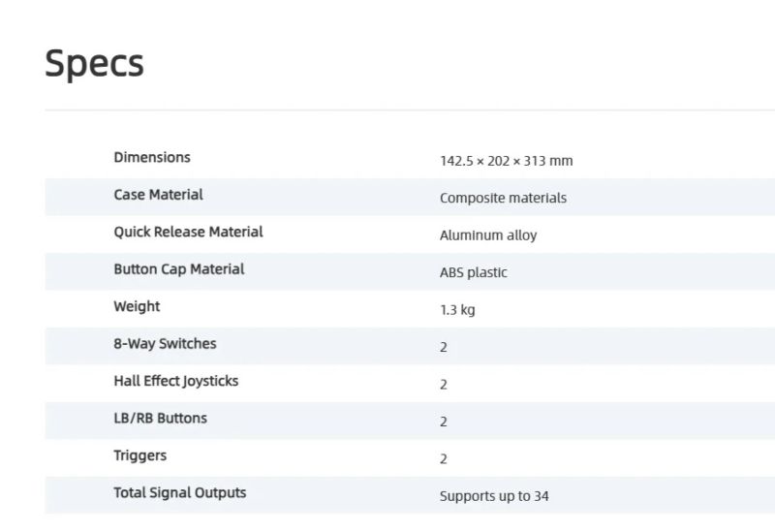
Task: Click the Hall Effect Joysticks label
Action: tap(175, 381)
